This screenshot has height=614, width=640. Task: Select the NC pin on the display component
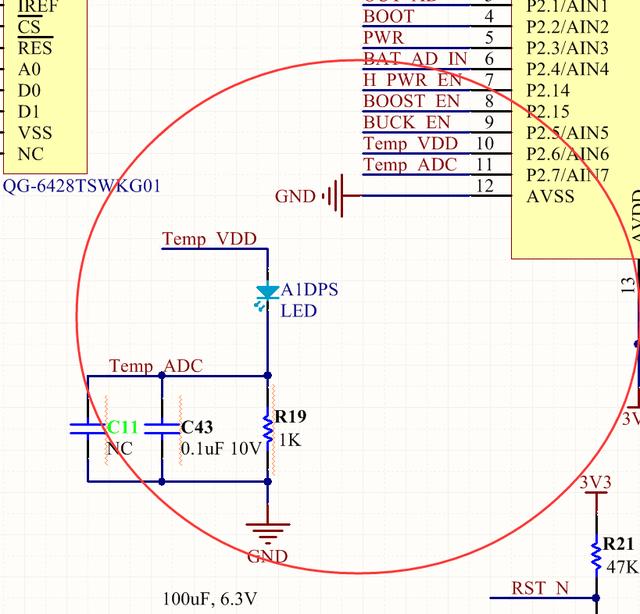click(31, 154)
